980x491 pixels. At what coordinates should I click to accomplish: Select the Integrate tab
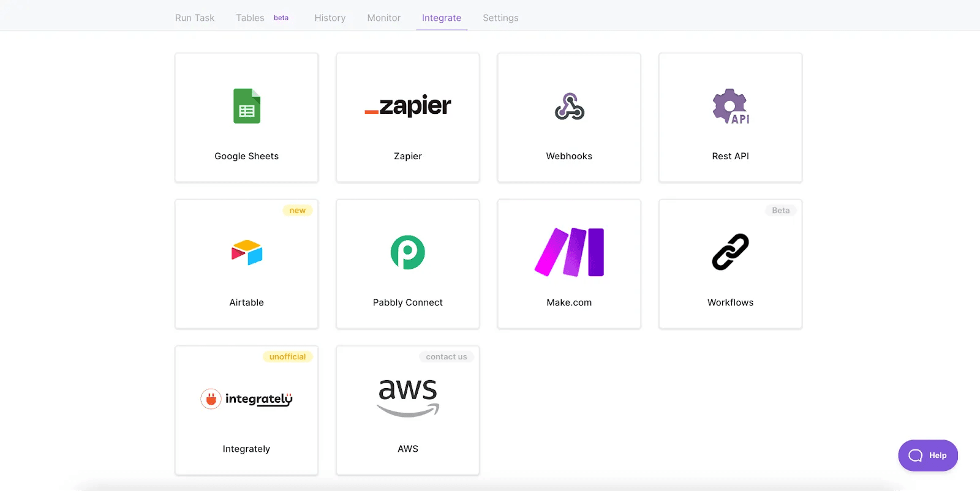coord(442,18)
